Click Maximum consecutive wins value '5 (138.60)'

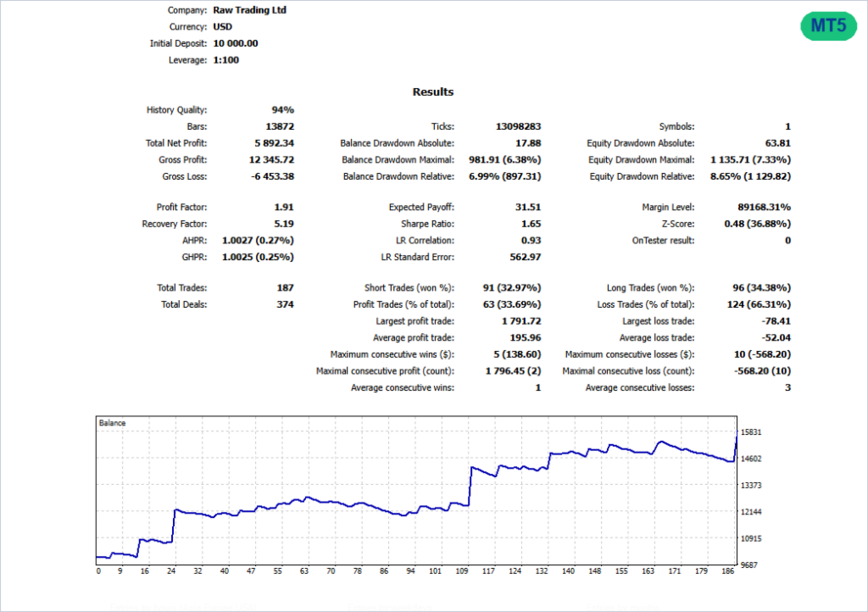tap(517, 354)
